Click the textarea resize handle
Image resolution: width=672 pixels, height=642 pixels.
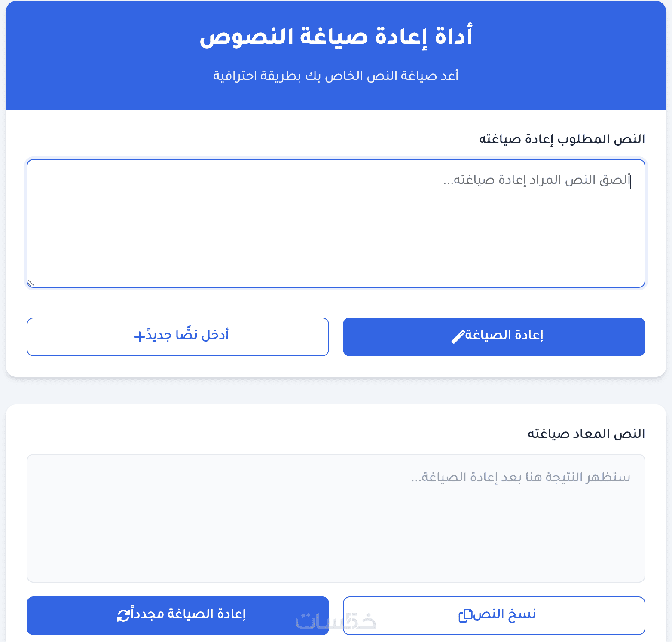[31, 283]
